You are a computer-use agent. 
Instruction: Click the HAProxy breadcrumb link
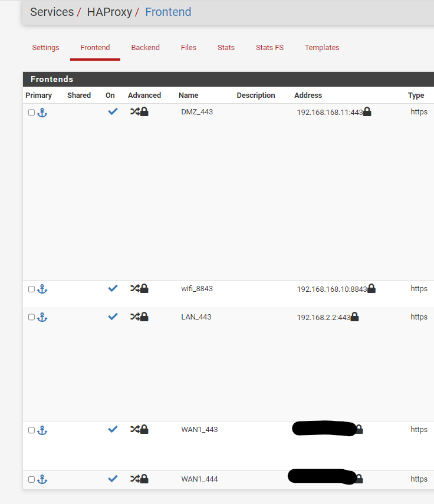(x=110, y=12)
